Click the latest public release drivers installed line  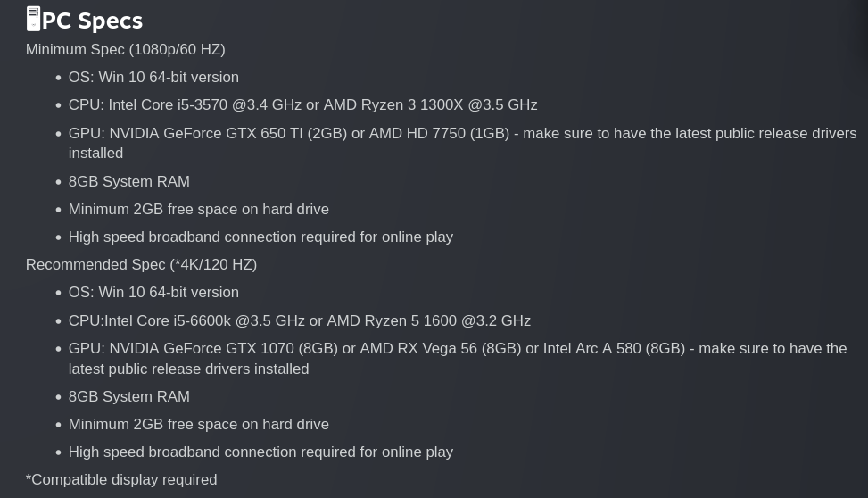pos(189,369)
